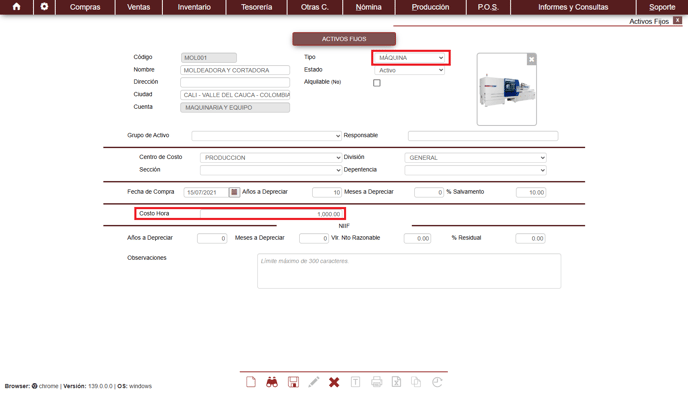Open the calendar beside Fecha de Compra
The image size is (688, 394).
[234, 192]
